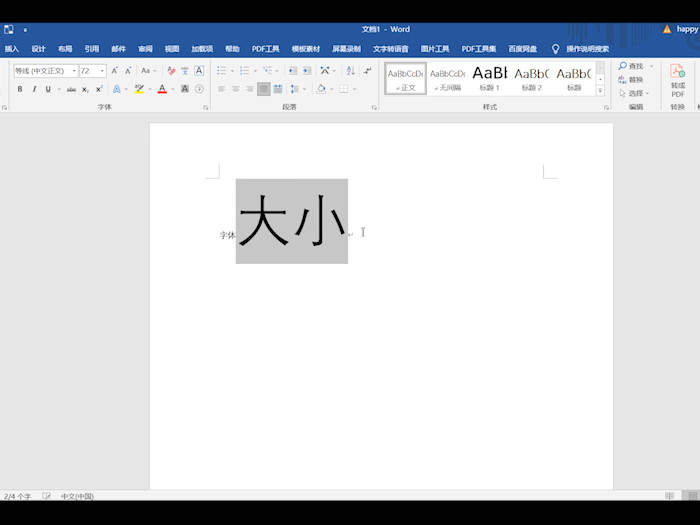Expand the borders dropdown arrow

tap(354, 89)
